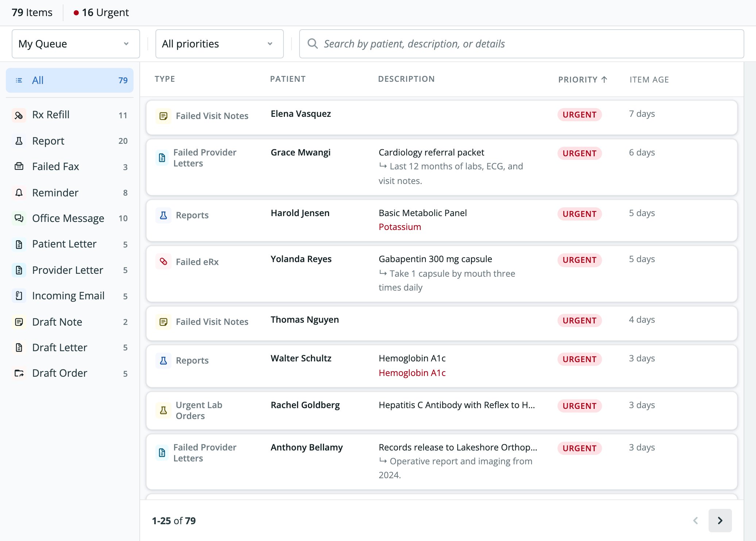Open Walter Schultz Hemoglobin A1c report
The height and width of the screenshot is (541, 756).
[441, 366]
